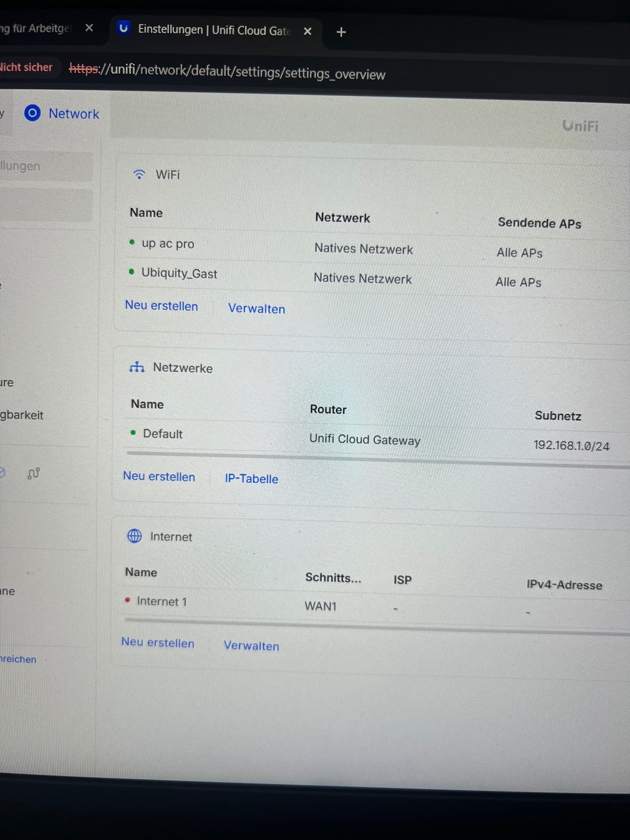Click Verwalten under Internet
The width and height of the screenshot is (630, 840).
coord(251,646)
